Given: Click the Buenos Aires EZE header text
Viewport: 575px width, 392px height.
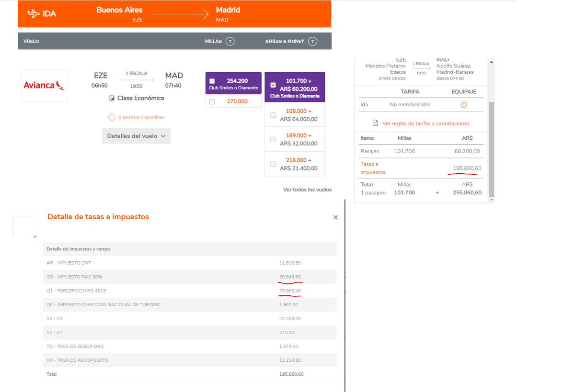Looking at the screenshot, I should [120, 14].
